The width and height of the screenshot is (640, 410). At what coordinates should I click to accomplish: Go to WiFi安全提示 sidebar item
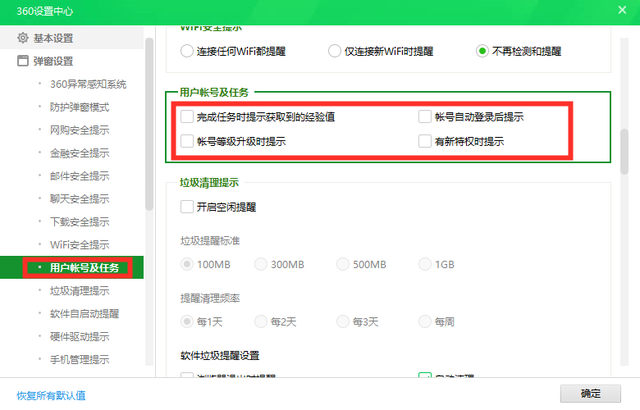(x=80, y=245)
